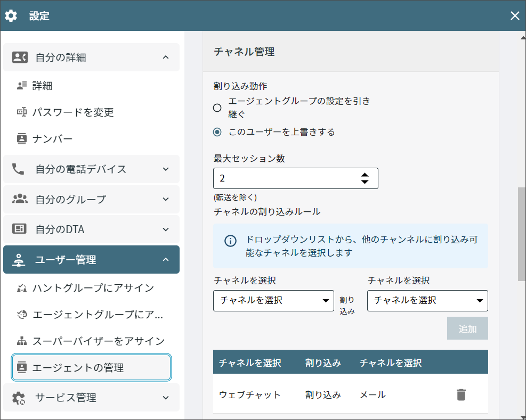Open the second チャネルを選択 dropdown
The image size is (526, 420).
click(428, 301)
